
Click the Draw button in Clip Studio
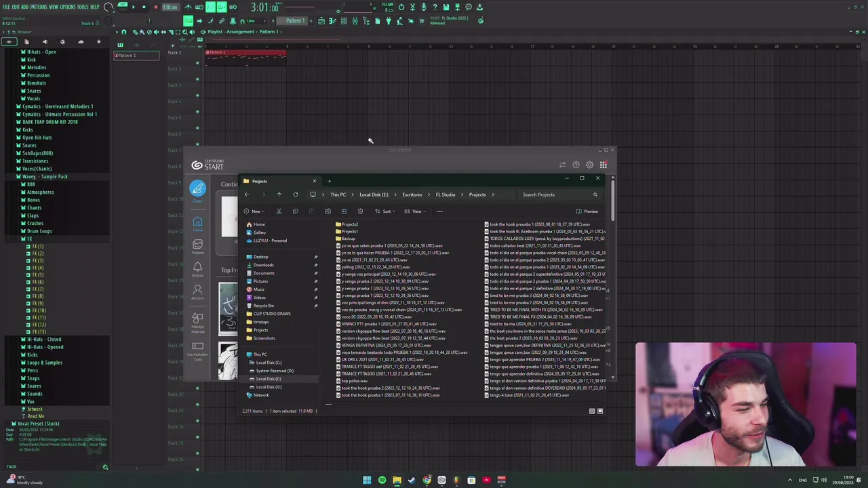[197, 190]
